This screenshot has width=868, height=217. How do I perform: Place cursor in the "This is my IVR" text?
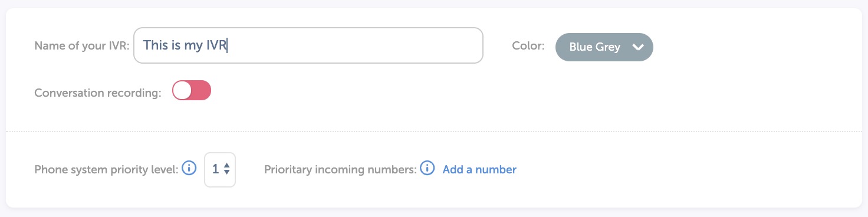coord(185,45)
